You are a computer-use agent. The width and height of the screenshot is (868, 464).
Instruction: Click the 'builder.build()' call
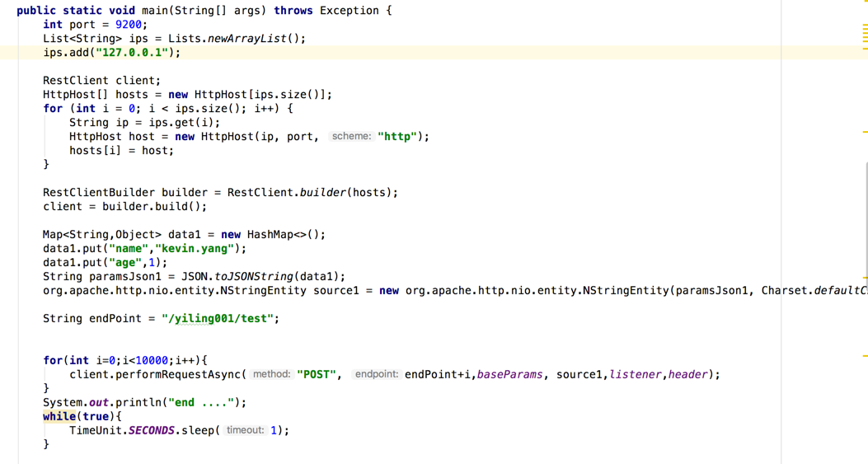(151, 207)
